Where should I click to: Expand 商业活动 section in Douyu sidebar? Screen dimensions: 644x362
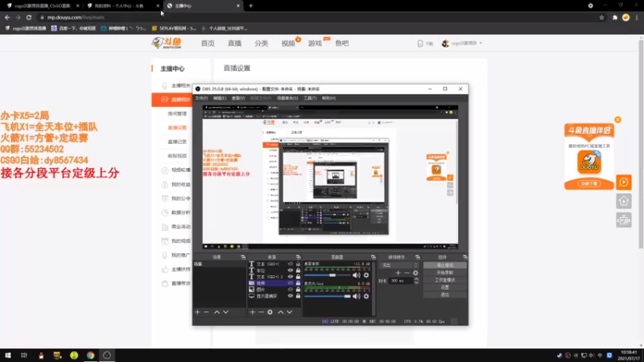click(176, 227)
